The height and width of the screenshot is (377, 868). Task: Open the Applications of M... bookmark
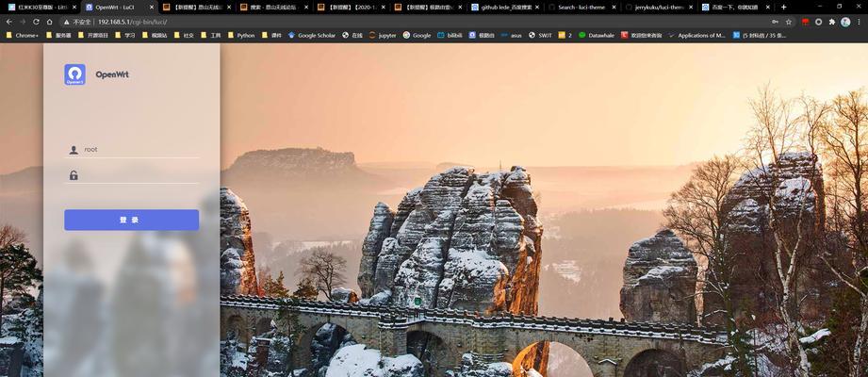(696, 35)
